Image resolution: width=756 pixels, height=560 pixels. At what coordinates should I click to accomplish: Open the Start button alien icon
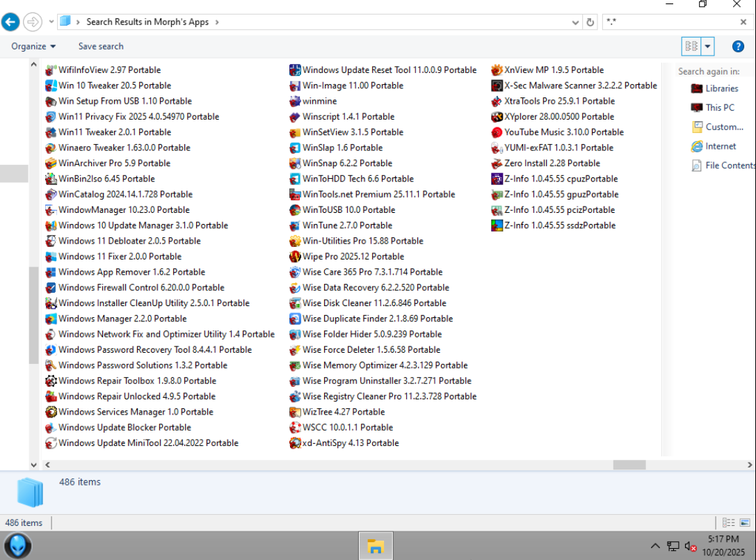click(18, 546)
